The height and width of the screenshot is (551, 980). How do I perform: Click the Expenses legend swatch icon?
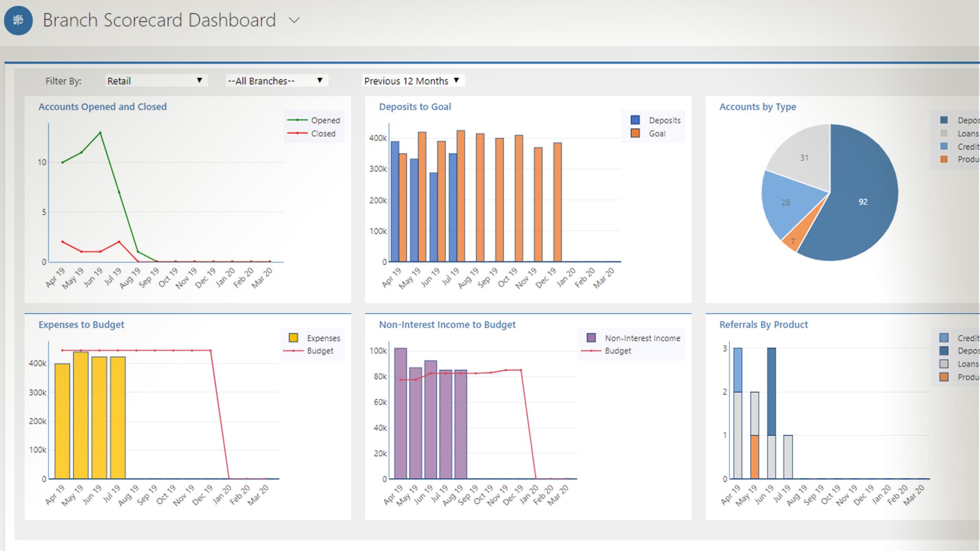pyautogui.click(x=292, y=338)
